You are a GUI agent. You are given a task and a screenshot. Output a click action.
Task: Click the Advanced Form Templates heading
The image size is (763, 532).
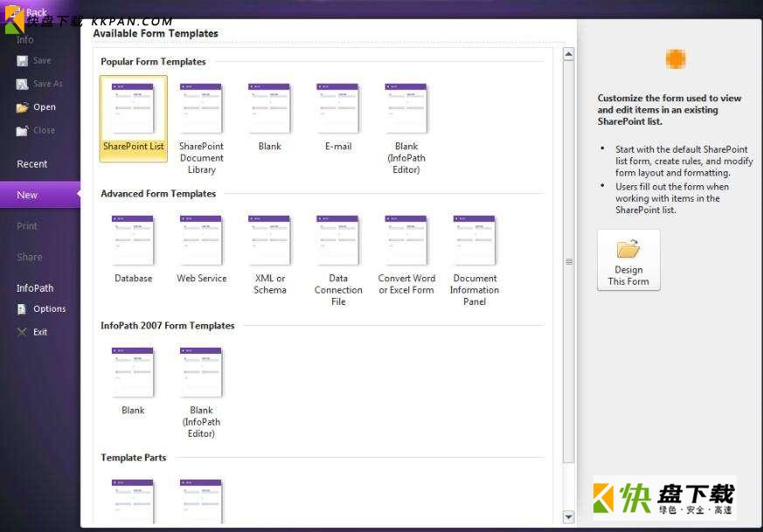click(x=158, y=194)
